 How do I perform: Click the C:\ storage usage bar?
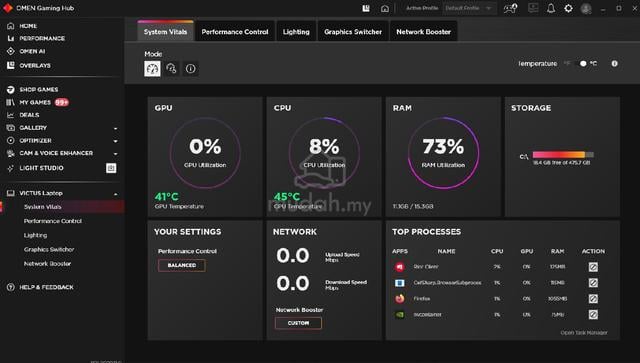[x=563, y=155]
